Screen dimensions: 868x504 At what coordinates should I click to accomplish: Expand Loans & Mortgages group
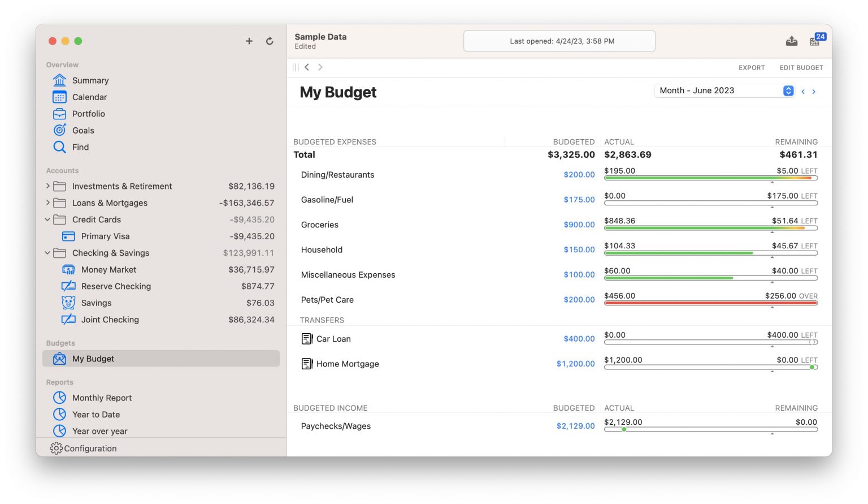tap(47, 203)
